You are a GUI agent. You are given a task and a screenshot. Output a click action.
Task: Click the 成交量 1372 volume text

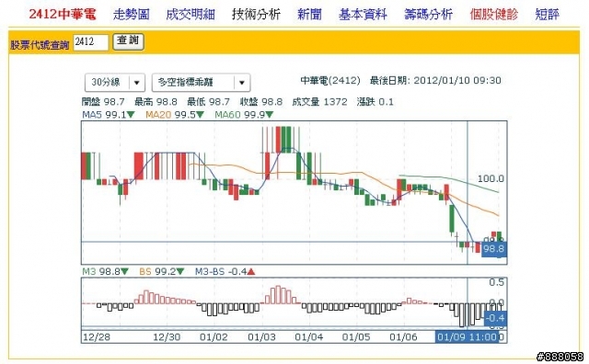click(x=319, y=102)
